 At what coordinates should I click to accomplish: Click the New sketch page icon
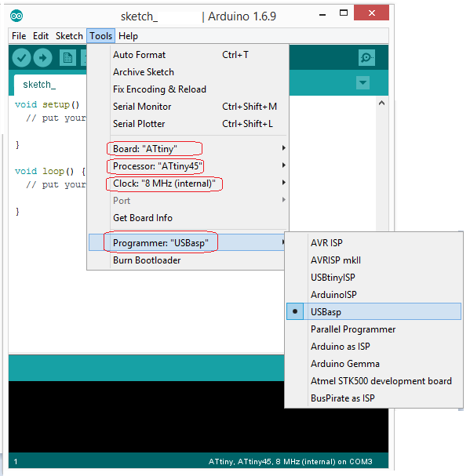coord(67,58)
